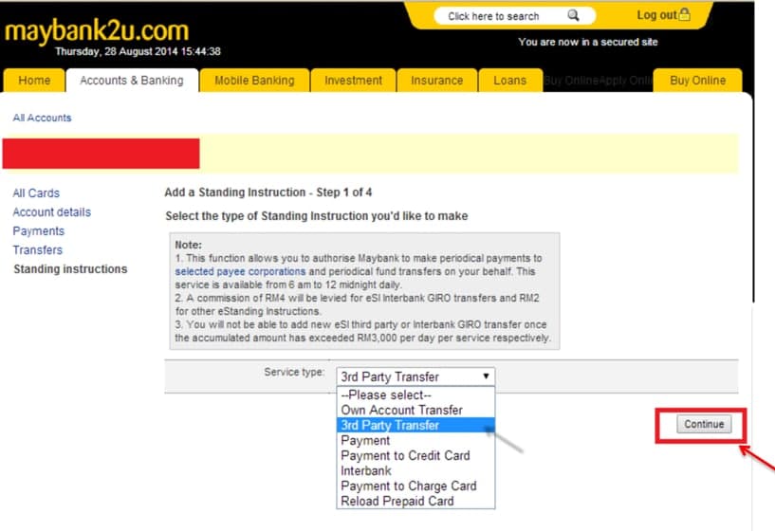775x532 pixels.
Task: Open the Service type dropdown arrow
Action: (486, 376)
